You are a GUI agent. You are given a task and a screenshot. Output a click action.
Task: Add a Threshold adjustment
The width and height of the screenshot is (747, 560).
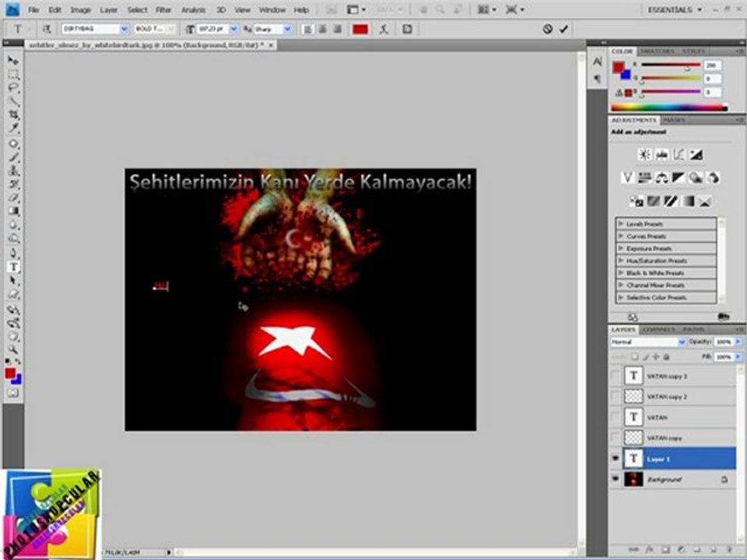(x=671, y=201)
